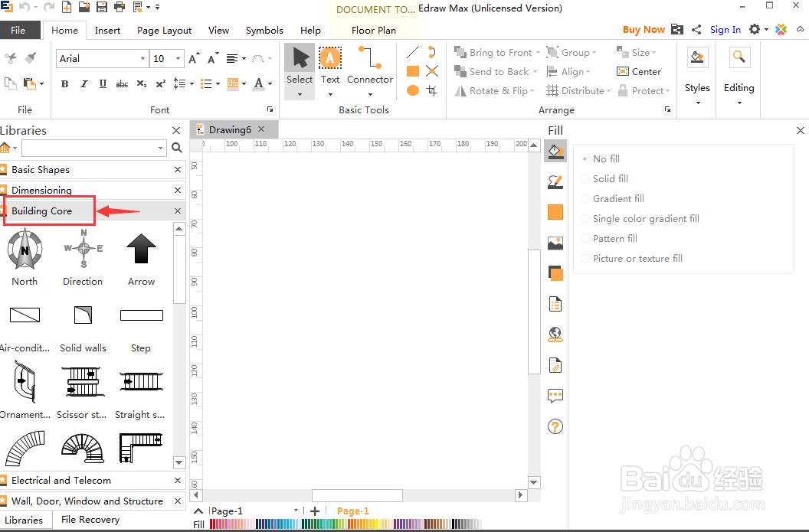Open the Shadow panel icon
809x532 pixels.
[x=555, y=274]
